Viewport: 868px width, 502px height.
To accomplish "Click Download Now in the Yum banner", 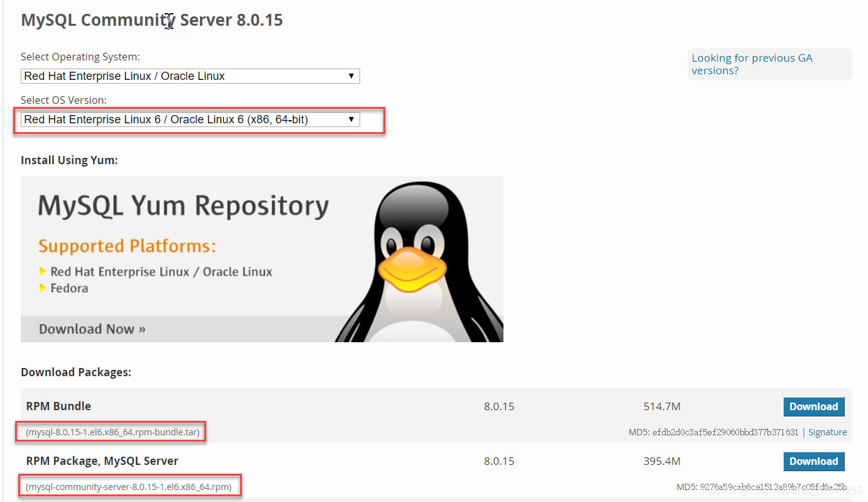I will coord(92,329).
